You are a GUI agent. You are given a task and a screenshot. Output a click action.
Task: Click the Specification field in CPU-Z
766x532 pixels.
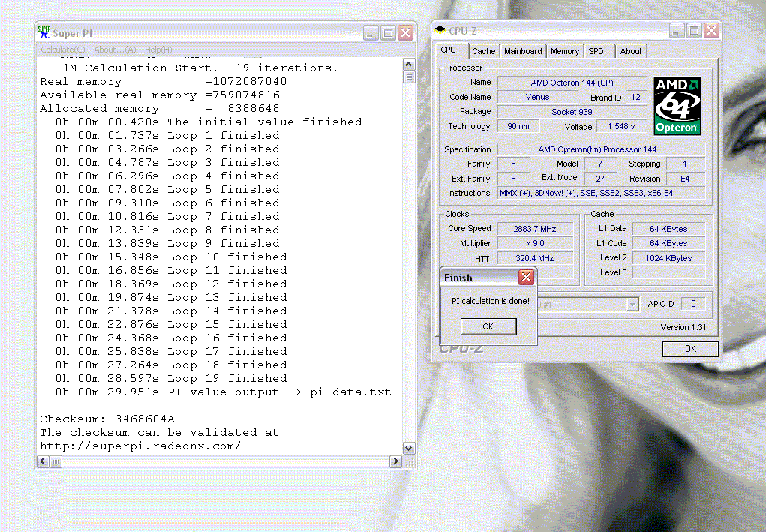602,149
